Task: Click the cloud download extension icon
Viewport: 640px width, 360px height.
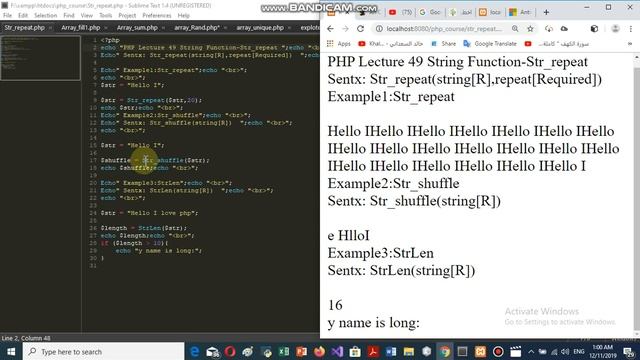Action: [549, 29]
